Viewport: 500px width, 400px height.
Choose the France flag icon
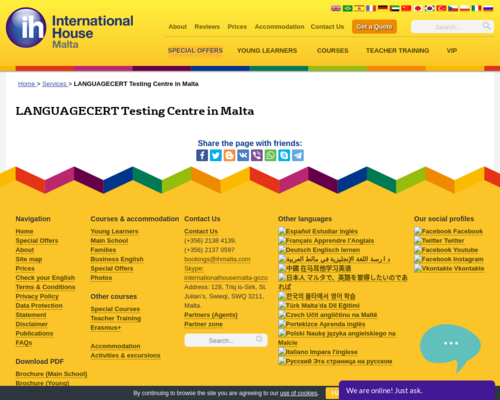tap(371, 8)
